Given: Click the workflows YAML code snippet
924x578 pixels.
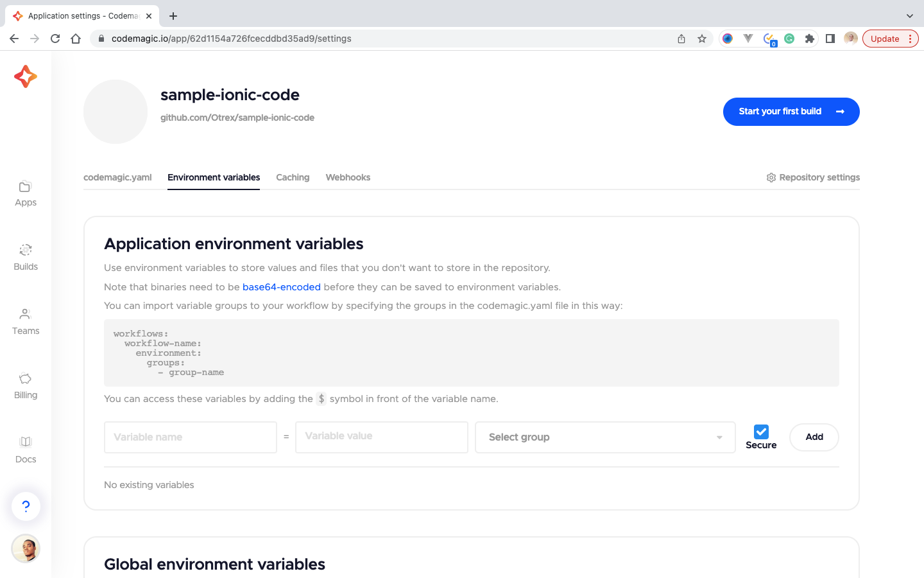Looking at the screenshot, I should click(472, 353).
